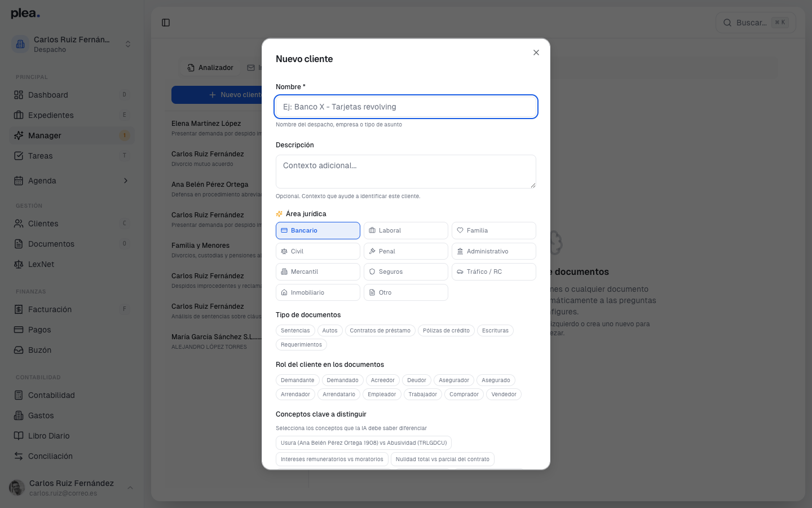Viewport: 812px width, 508px height.
Task: Select the Laboral legal area
Action: point(406,230)
